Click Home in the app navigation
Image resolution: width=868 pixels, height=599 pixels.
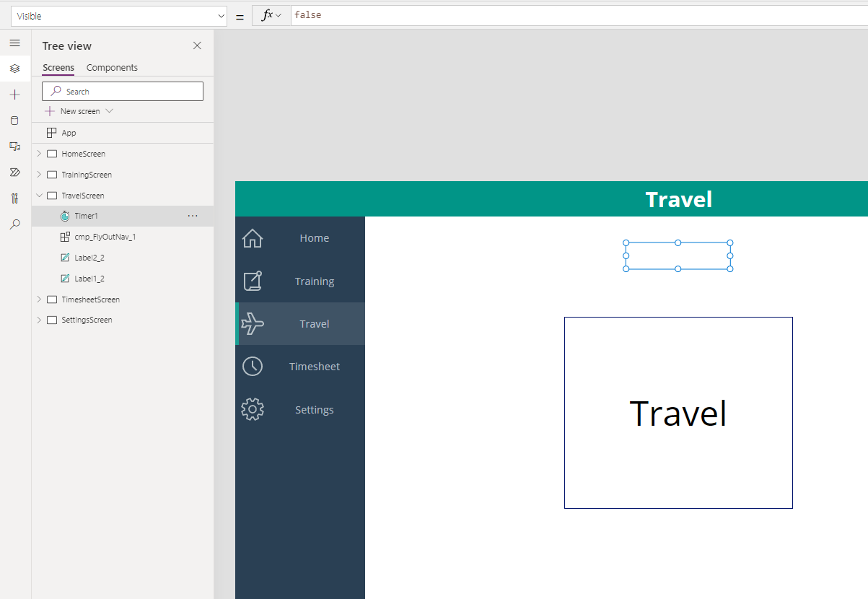315,238
